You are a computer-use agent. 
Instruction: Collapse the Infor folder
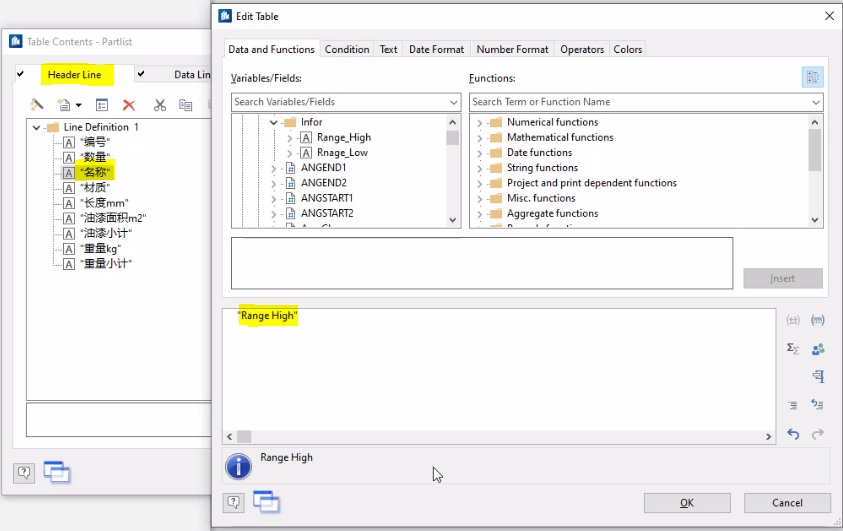click(x=273, y=123)
